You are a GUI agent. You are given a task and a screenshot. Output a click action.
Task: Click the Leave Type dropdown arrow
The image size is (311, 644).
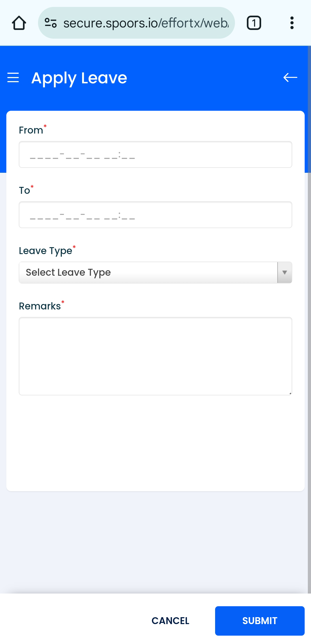click(x=285, y=273)
